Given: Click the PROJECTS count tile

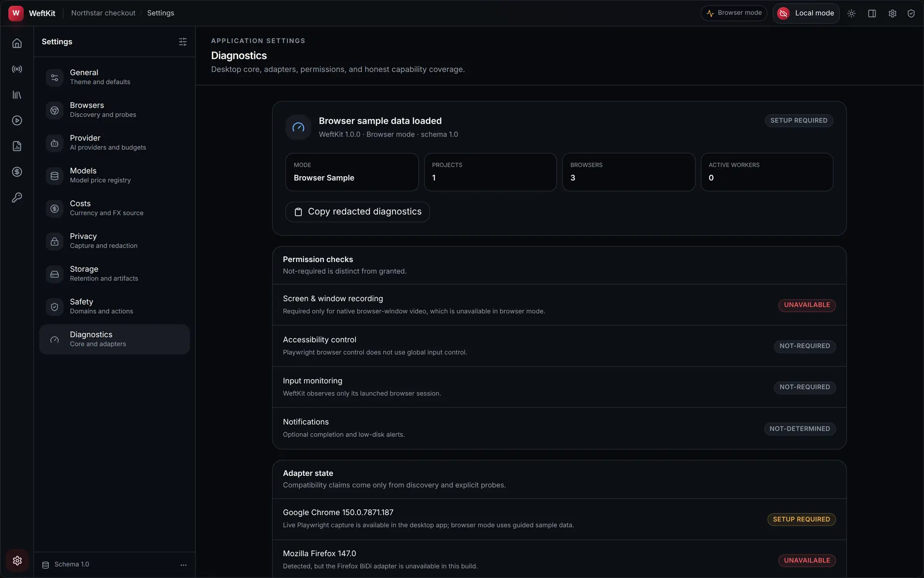Looking at the screenshot, I should click(490, 172).
